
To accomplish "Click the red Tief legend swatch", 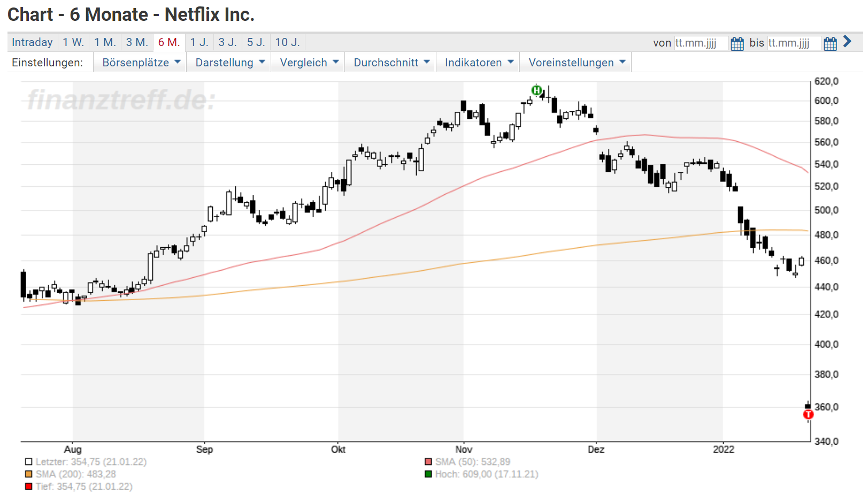I will pyautogui.click(x=28, y=486).
